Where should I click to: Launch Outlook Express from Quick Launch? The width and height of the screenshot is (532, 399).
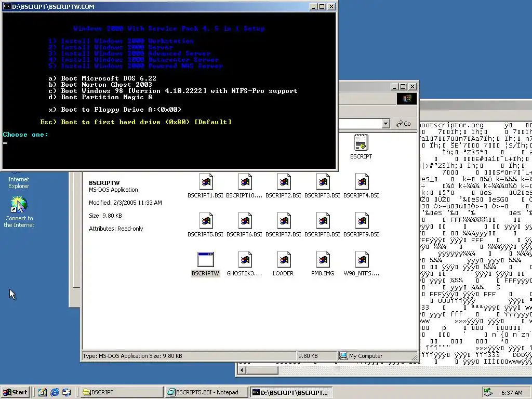click(x=66, y=392)
